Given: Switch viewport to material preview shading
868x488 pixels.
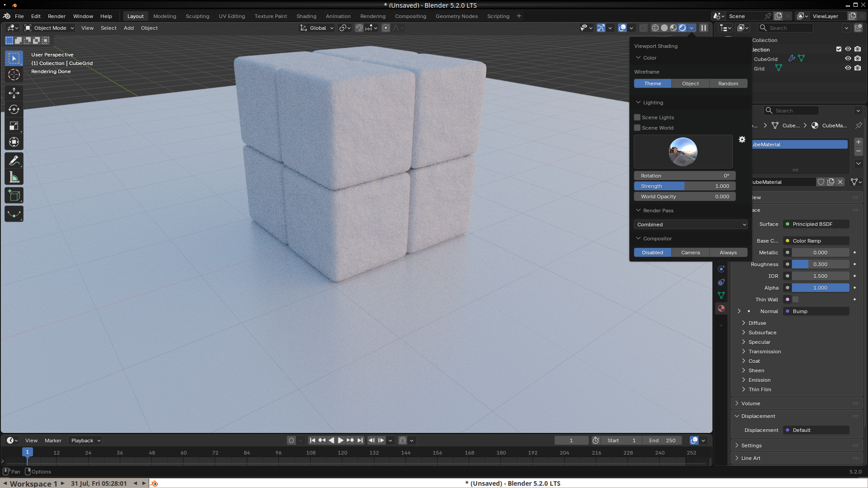Looking at the screenshot, I should click(x=673, y=28).
